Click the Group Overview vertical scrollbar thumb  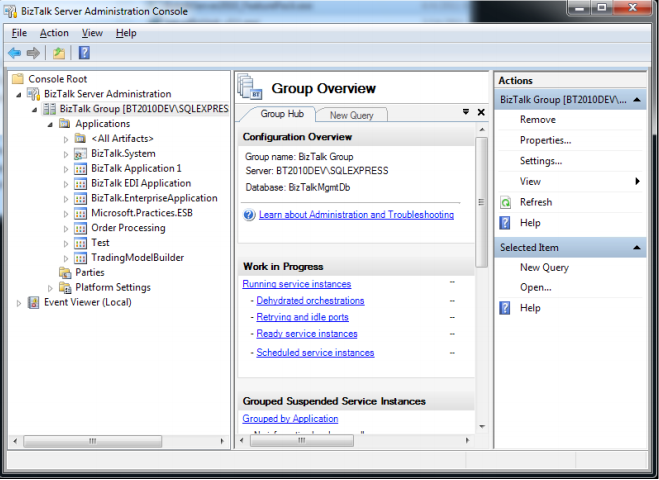(482, 202)
